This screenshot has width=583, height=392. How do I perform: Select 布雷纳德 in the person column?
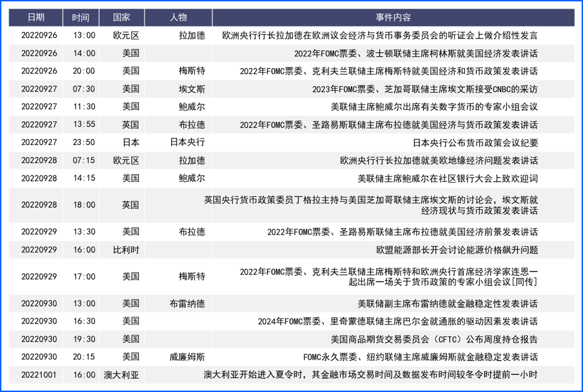(x=188, y=303)
